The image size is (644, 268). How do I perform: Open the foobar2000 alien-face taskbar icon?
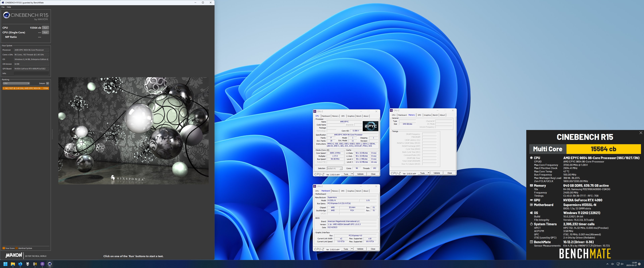(28, 264)
